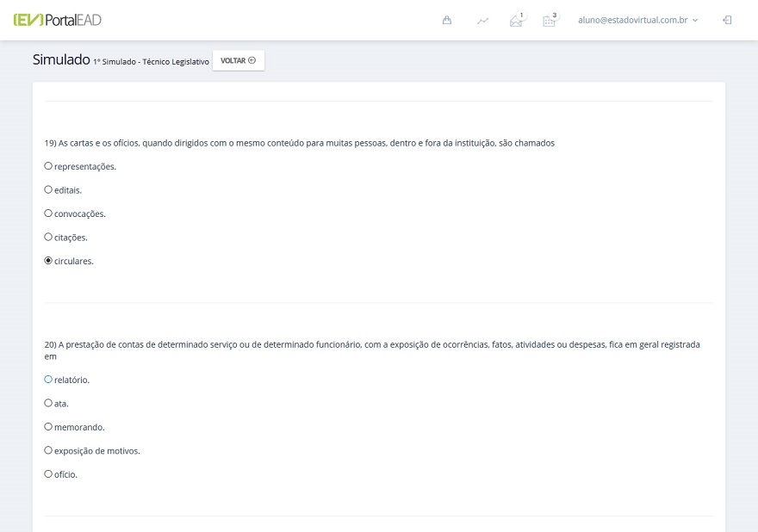Select 'exposição de motivos' radio button

48,450
